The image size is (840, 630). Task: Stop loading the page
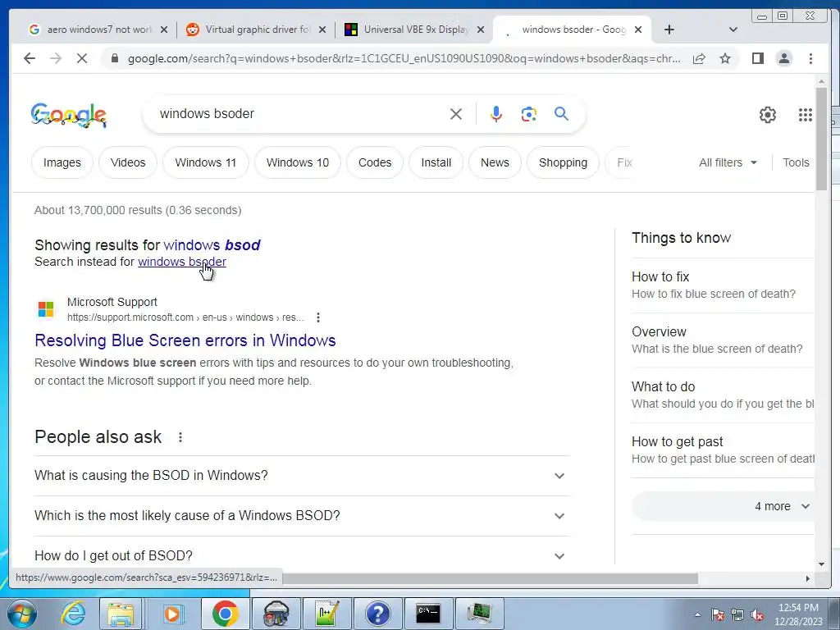pos(82,58)
